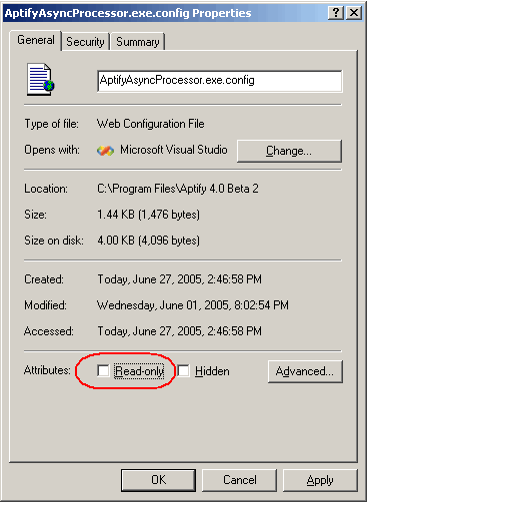Click the Created date 'Today, June 27, 2005, 2:46:58 PM'
This screenshot has width=528, height=516.
coord(179,279)
